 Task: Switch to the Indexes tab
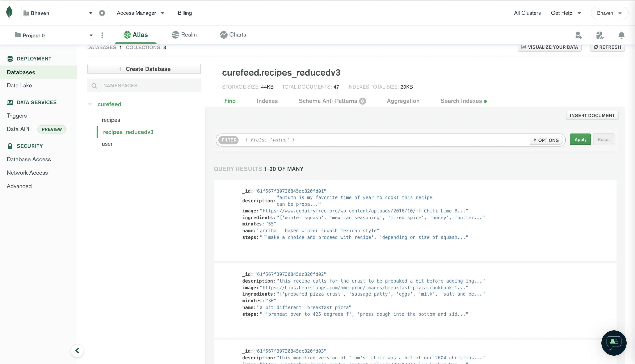267,101
